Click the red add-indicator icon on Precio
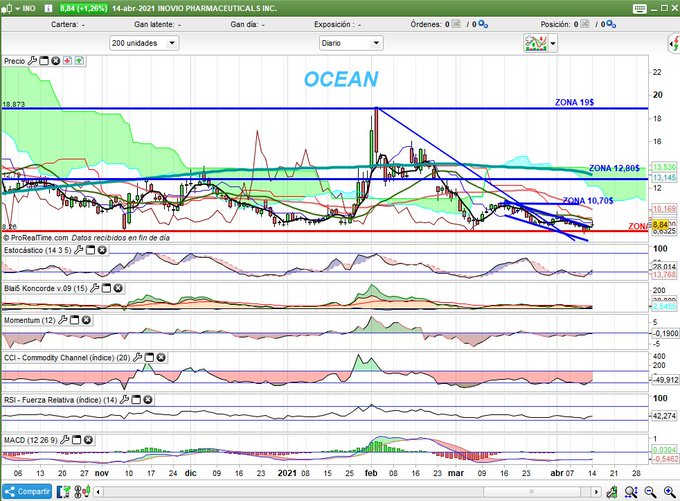Screen dimensions: 680x501 click(67, 61)
